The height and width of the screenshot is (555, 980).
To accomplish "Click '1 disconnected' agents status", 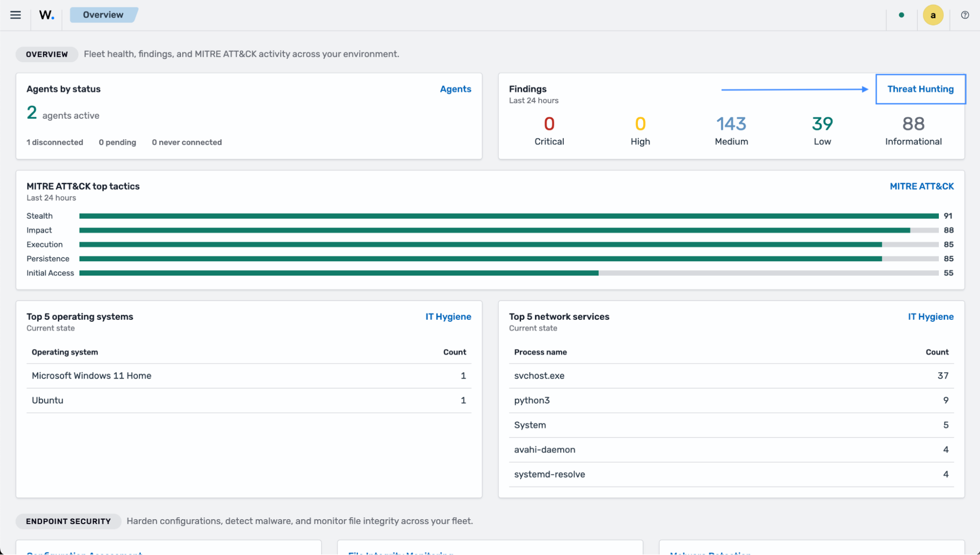I will 55,142.
